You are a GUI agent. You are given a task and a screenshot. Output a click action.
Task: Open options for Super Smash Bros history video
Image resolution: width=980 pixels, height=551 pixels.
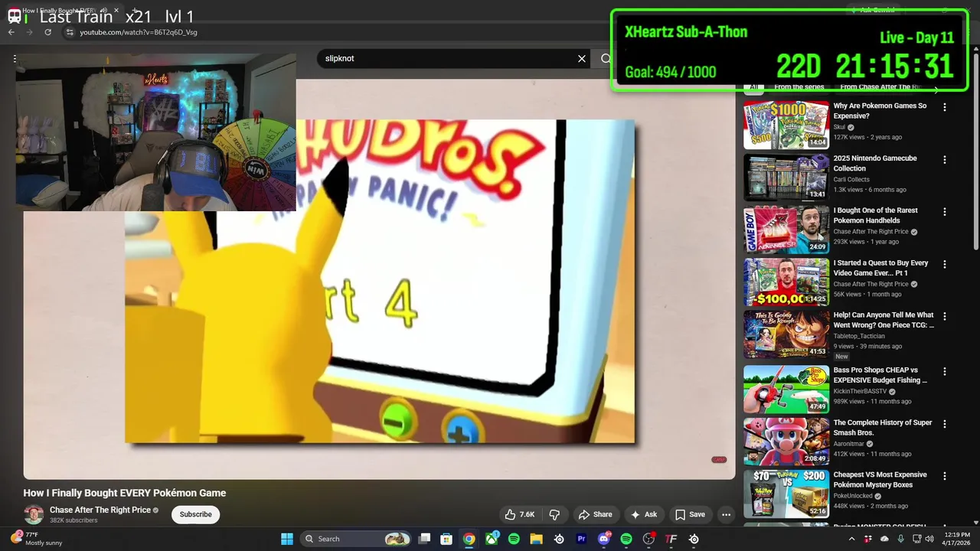point(944,423)
